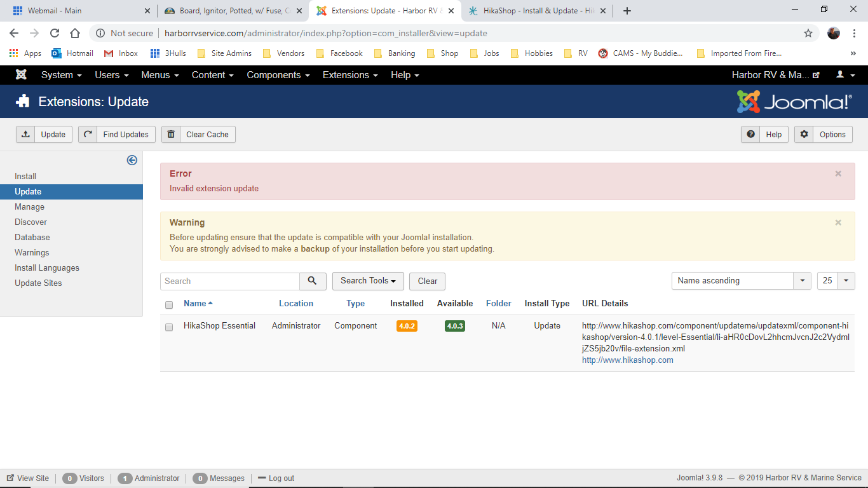Screen dimensions: 868x488
Task: Reload the page with refresh icon
Action: pyautogui.click(x=55, y=33)
